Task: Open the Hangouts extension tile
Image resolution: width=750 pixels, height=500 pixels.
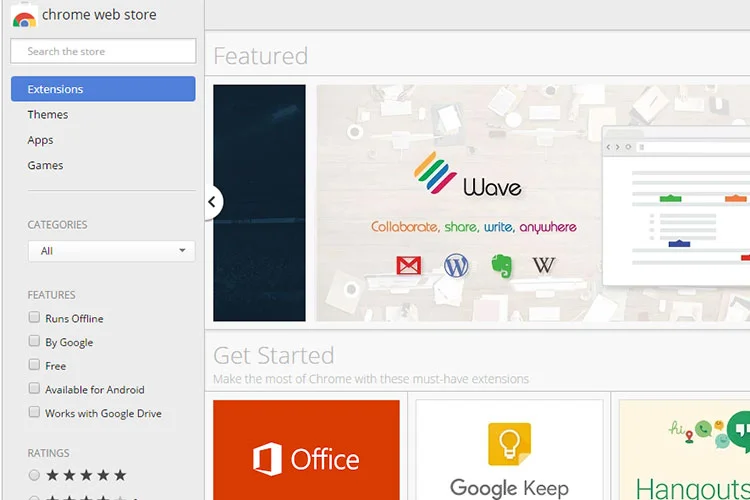Action: pyautogui.click(x=684, y=450)
